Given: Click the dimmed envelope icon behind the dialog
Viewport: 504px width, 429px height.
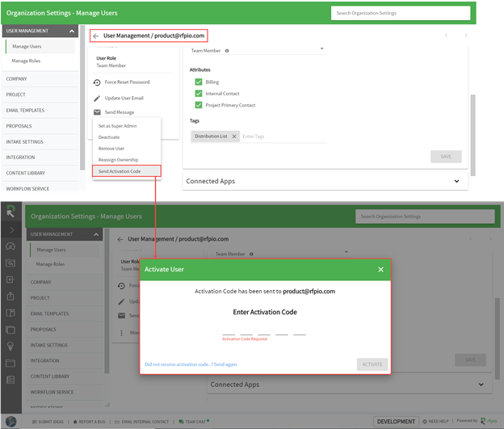Looking at the screenshot, I should pyautogui.click(x=121, y=315).
